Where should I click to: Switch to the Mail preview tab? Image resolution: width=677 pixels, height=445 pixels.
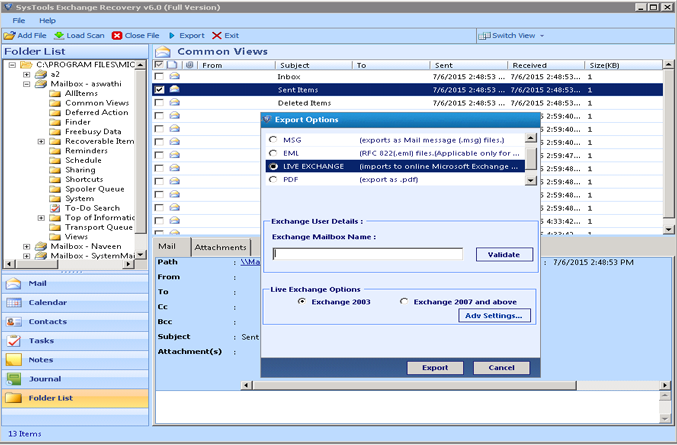pyautogui.click(x=171, y=246)
